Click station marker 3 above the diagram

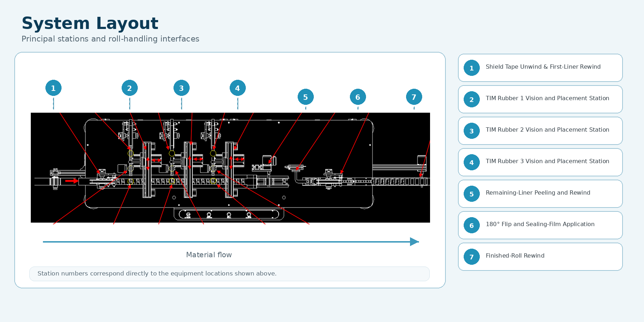(181, 88)
